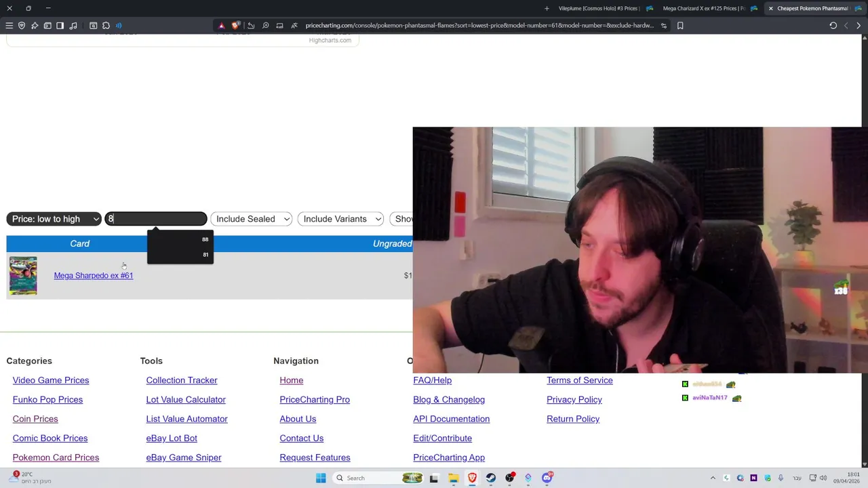Select the 88 autocomplete suggestion
Screen dimensions: 868x488
tap(180, 239)
